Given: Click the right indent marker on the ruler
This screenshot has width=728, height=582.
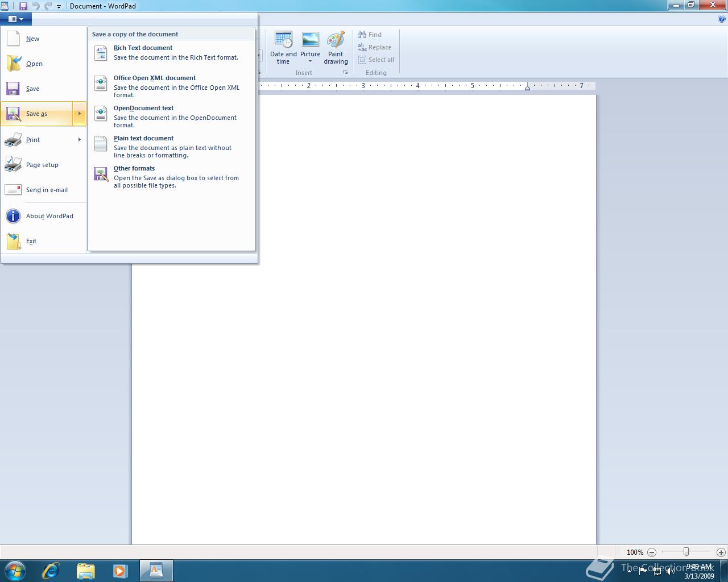Looking at the screenshot, I should 527,87.
